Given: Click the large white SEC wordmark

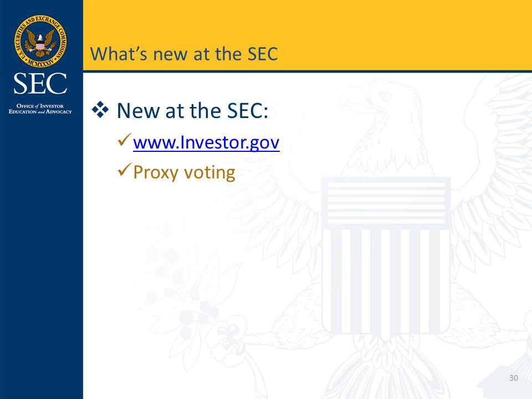Looking at the screenshot, I should pos(40,83).
